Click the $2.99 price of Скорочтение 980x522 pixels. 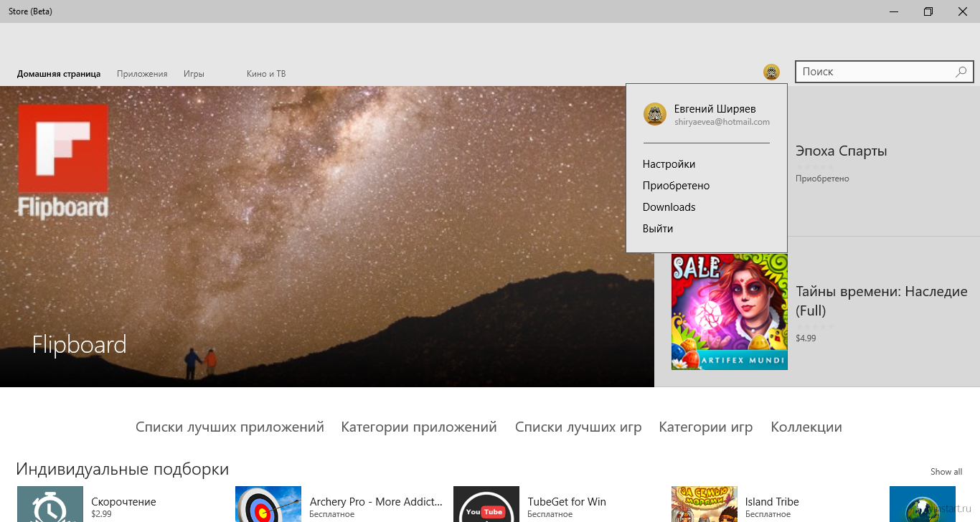pos(101,514)
